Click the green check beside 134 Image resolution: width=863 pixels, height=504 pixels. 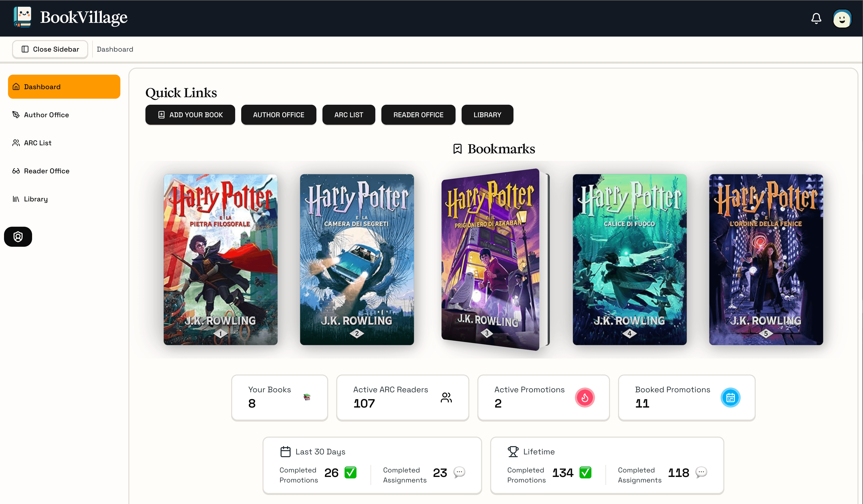pyautogui.click(x=585, y=472)
